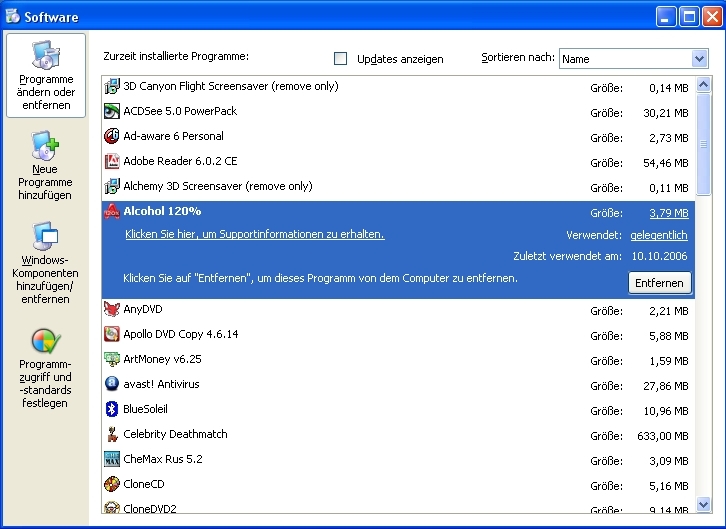Click the BlueSoleil bluetooth icon

pyautogui.click(x=112, y=409)
